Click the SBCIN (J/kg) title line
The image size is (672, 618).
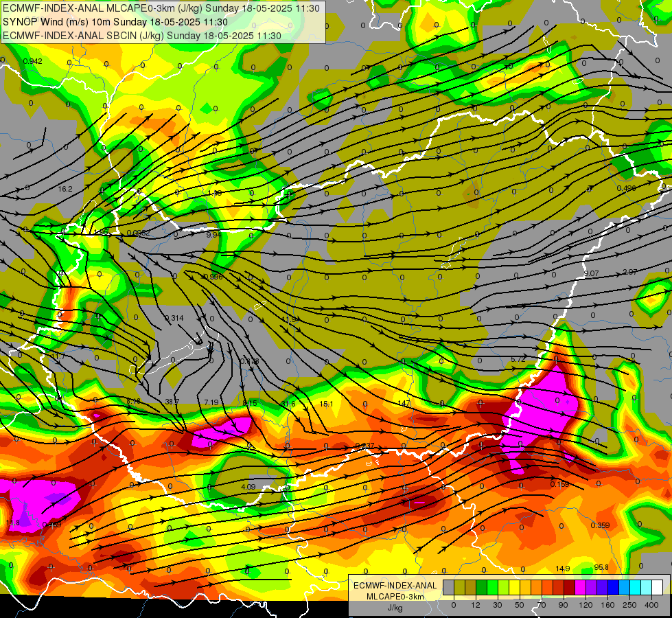pos(142,36)
